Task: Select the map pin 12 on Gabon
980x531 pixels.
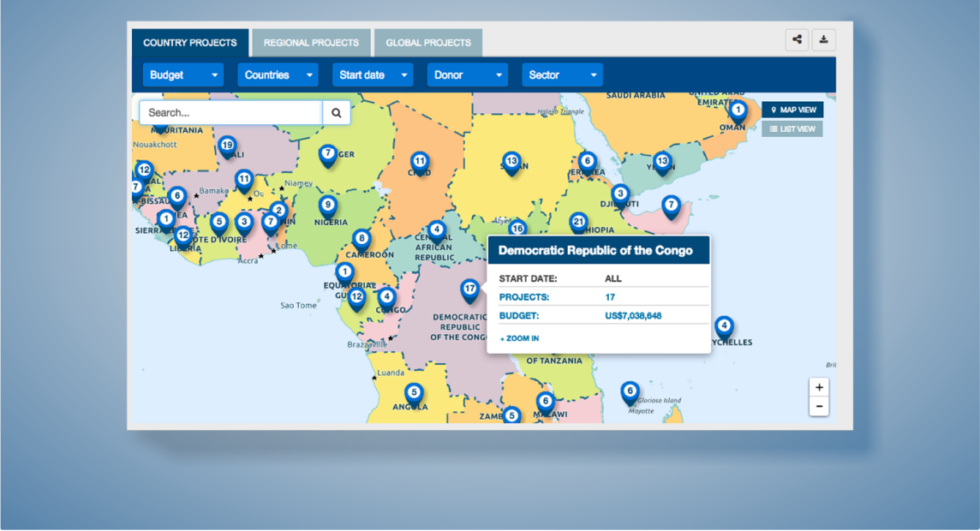Action: 357,299
